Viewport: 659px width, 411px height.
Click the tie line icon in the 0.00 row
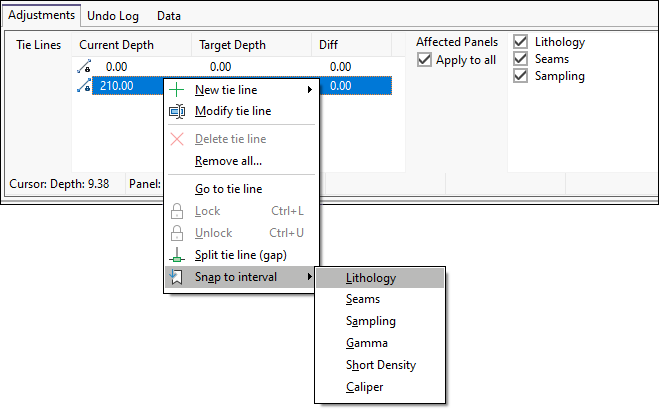point(83,67)
